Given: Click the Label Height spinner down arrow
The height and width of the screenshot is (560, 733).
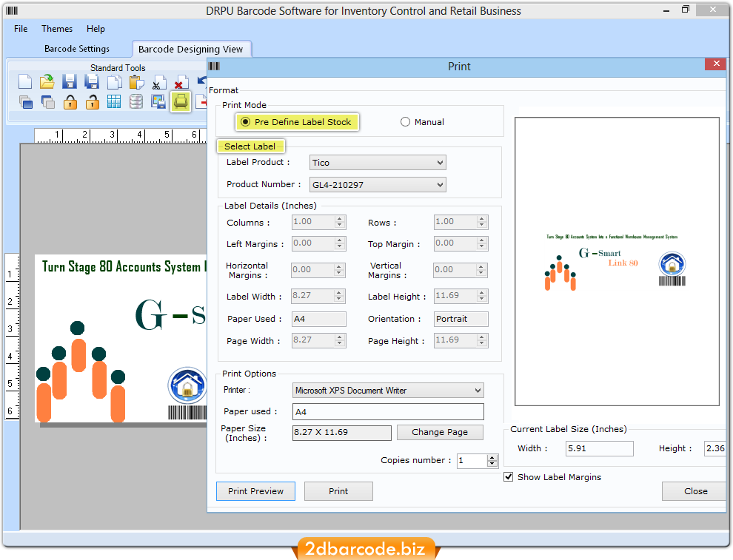Looking at the screenshot, I should tap(482, 299).
